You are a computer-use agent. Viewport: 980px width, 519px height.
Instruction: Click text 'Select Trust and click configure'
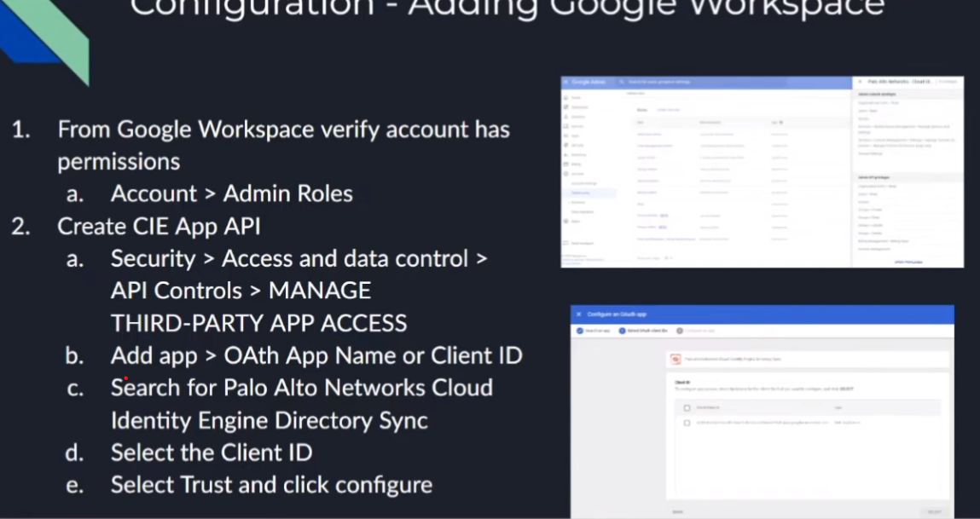tap(271, 485)
